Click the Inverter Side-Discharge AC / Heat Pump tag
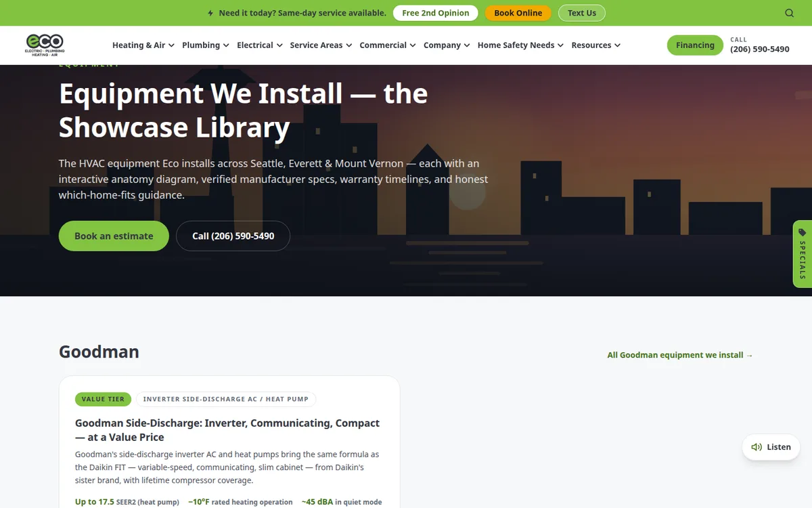The height and width of the screenshot is (508, 812). tap(226, 399)
